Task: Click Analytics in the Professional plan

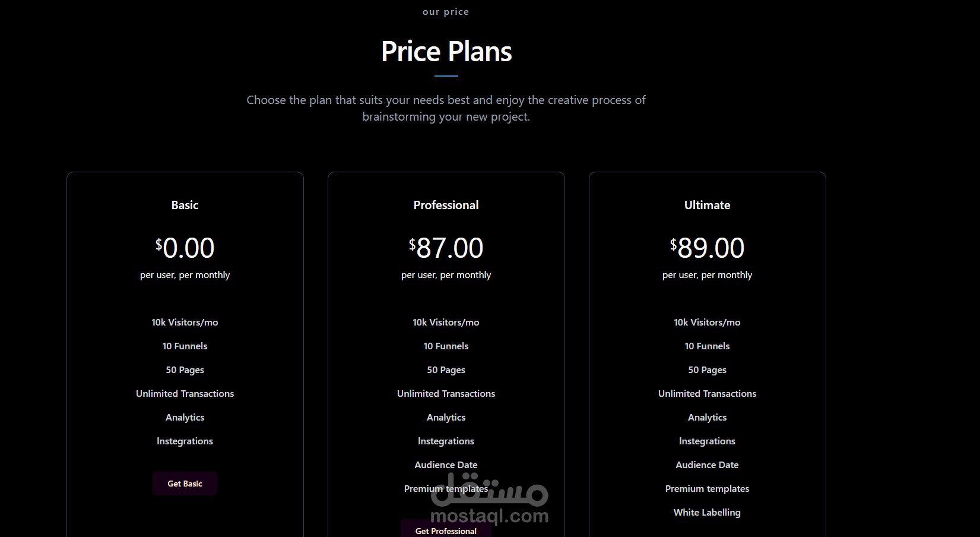Action: tap(446, 417)
